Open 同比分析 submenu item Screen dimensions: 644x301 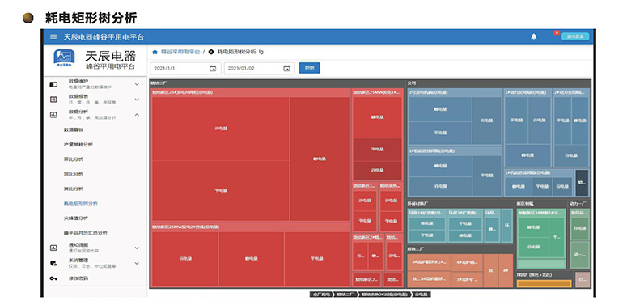[x=74, y=174]
